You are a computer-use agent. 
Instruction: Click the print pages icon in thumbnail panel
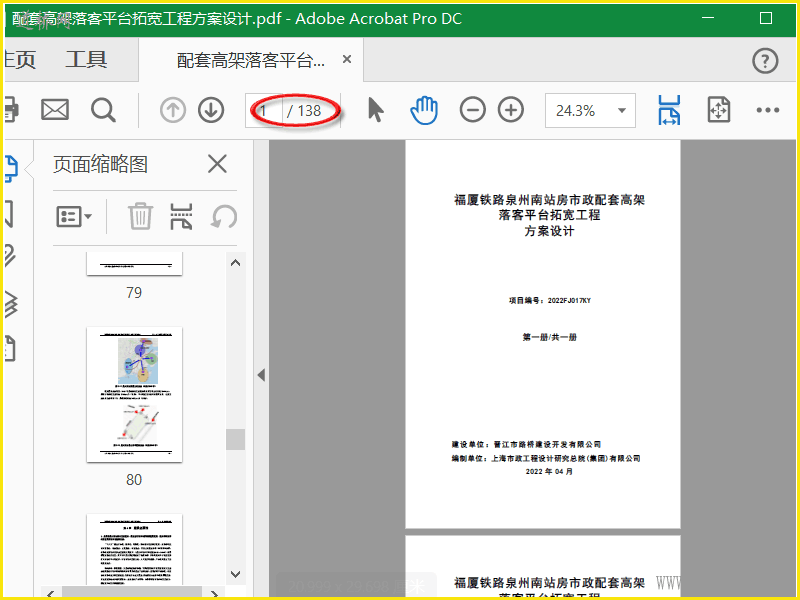(181, 216)
